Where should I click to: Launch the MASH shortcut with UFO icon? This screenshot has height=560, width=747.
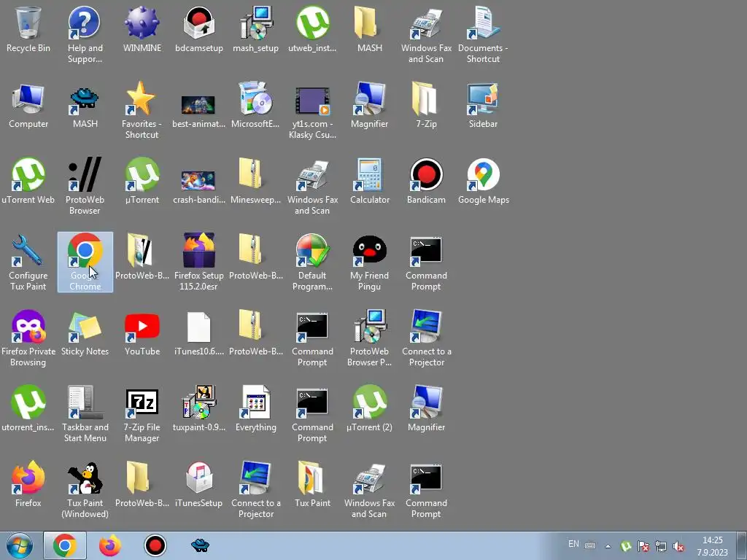[x=85, y=105]
